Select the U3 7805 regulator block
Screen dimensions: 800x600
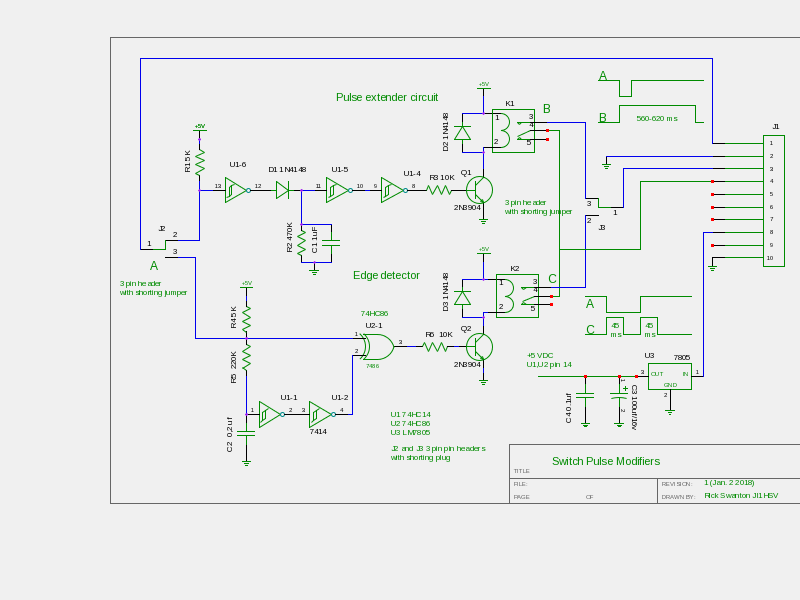pos(669,377)
